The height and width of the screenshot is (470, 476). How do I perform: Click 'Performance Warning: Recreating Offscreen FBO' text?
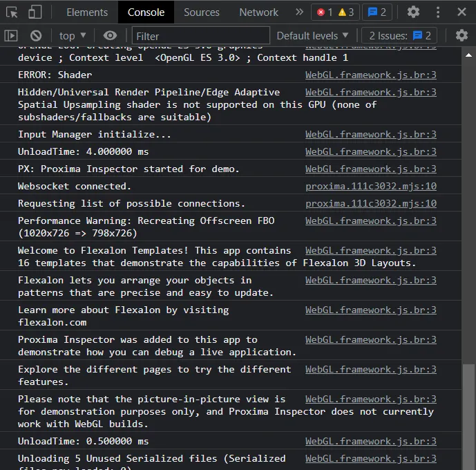pyautogui.click(x=146, y=220)
